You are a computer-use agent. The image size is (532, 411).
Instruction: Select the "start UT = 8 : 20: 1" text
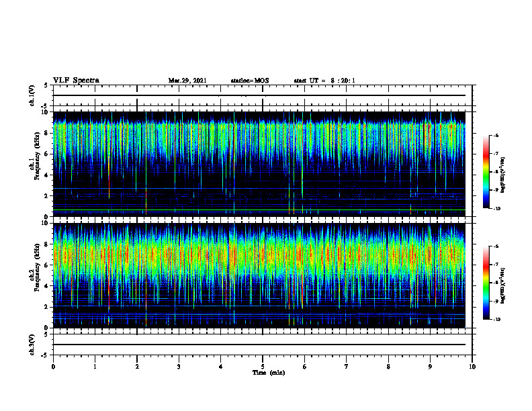pyautogui.click(x=324, y=81)
